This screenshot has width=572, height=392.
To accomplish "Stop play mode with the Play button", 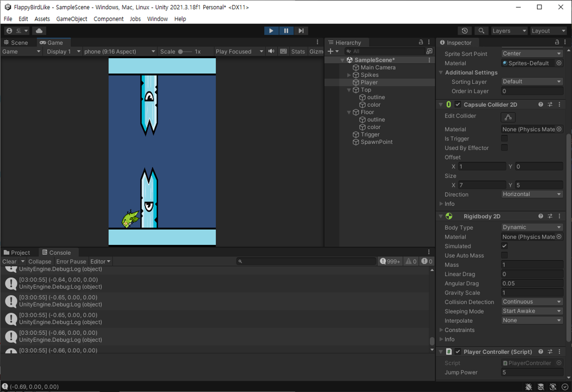I will (x=271, y=31).
